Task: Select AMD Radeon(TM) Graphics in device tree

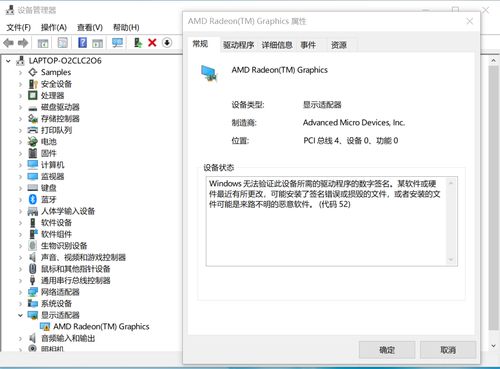Action: [x=101, y=326]
